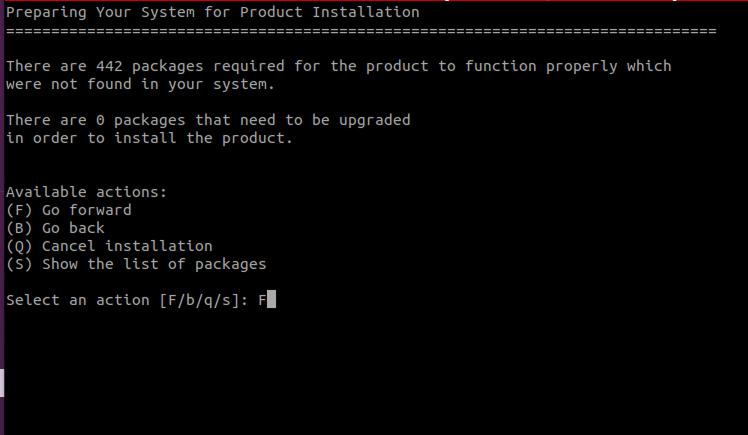748x435 pixels.
Task: Click the "were not found in your system" line
Action: 140,84
